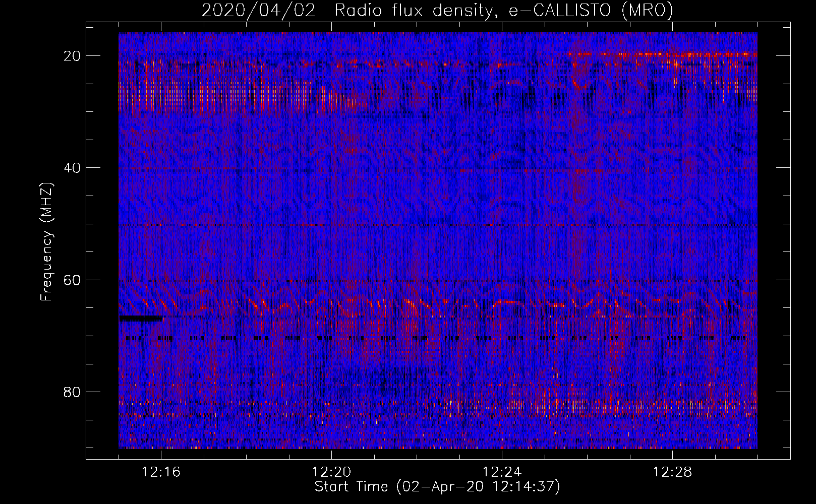Screen dimensions: 816x504
Task: Click the 40 MHz frequency tick label
Action: pyautogui.click(x=72, y=168)
